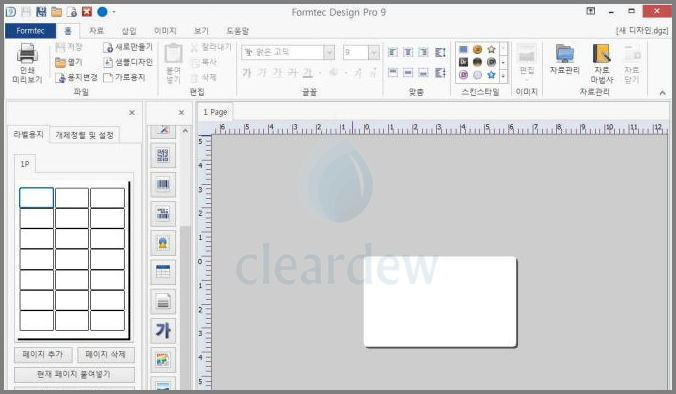The width and height of the screenshot is (676, 394).
Task: Open Print Preview (인쇄 미리보기)
Action: click(27, 63)
